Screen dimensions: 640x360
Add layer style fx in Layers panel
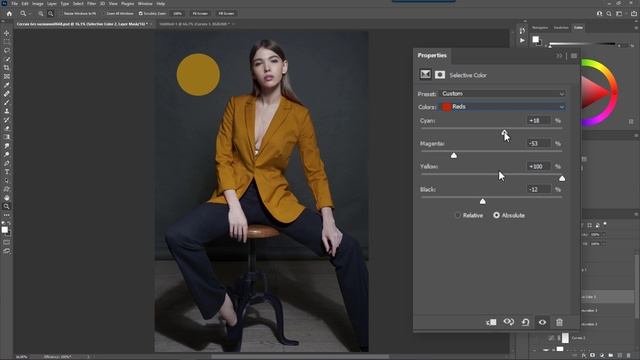pos(584,356)
